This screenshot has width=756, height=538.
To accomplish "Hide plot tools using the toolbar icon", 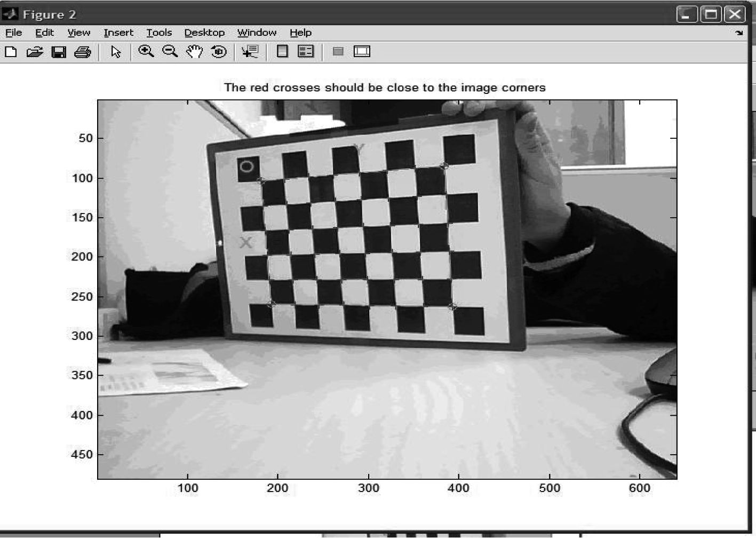I will point(338,51).
